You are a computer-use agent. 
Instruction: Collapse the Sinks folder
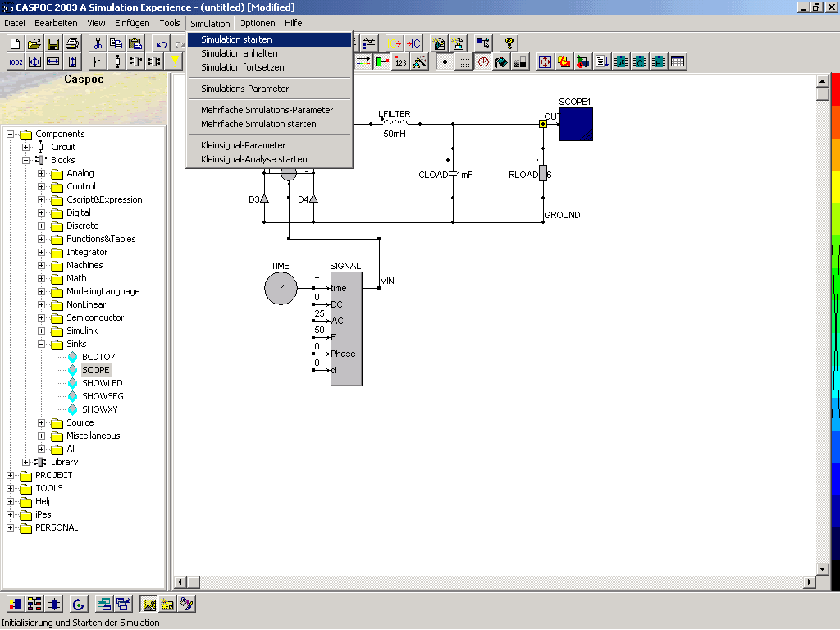pos(41,344)
